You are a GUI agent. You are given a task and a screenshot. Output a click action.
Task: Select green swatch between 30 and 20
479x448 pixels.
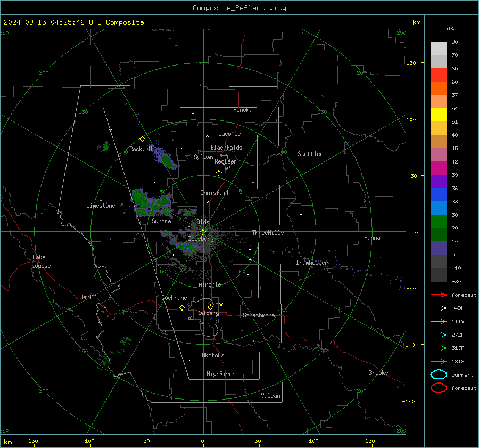click(x=439, y=221)
